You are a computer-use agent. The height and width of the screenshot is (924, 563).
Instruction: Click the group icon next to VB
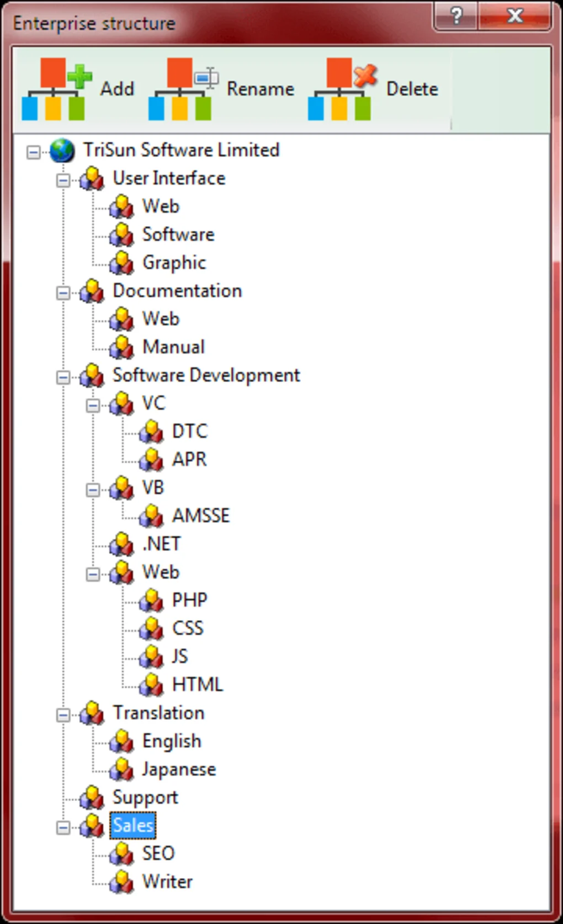121,488
